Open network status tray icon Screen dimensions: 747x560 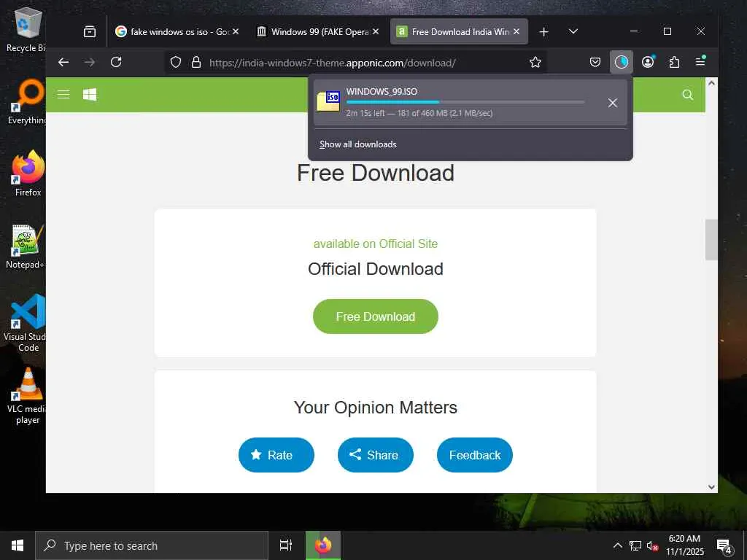point(635,545)
